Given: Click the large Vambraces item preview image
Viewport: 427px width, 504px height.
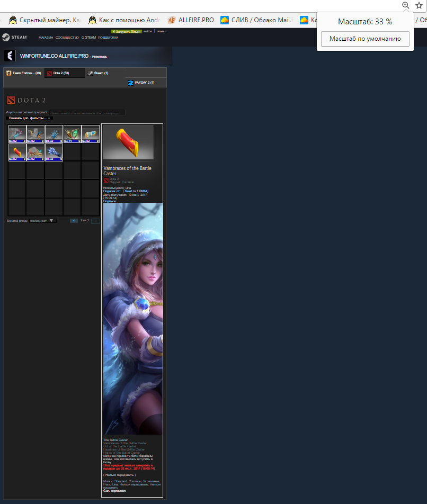Looking at the screenshot, I should point(128,142).
